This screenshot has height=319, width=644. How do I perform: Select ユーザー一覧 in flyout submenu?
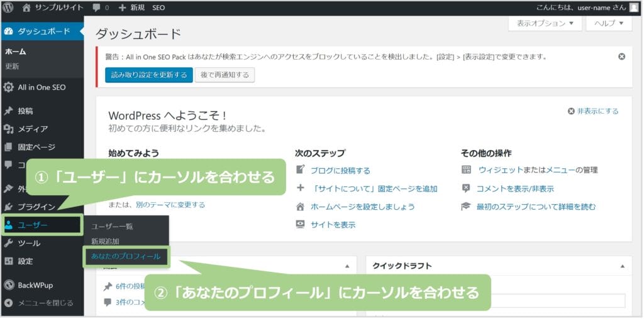point(112,226)
